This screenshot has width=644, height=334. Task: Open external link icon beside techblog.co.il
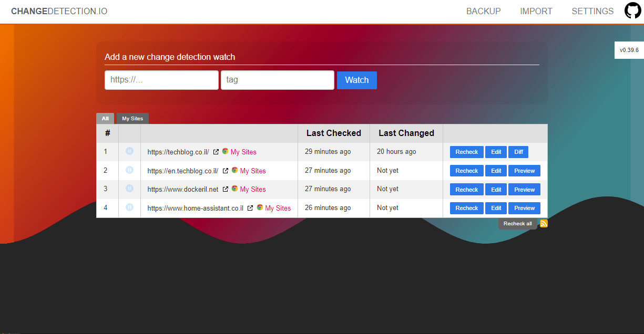click(x=216, y=152)
